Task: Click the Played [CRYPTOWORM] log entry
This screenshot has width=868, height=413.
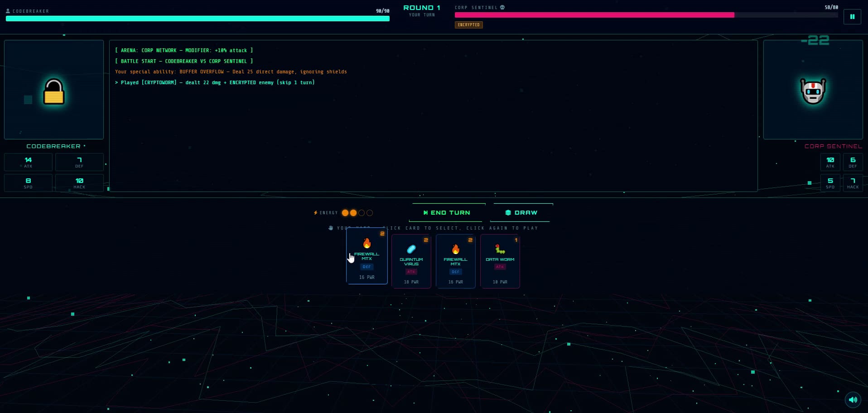Action: click(x=215, y=82)
